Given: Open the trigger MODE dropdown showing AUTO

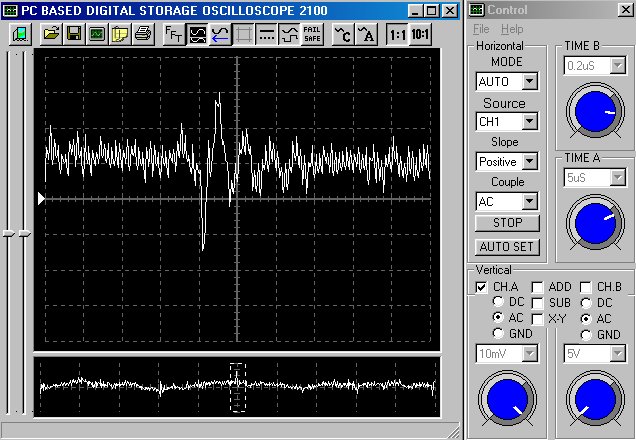Looking at the screenshot, I should click(529, 81).
